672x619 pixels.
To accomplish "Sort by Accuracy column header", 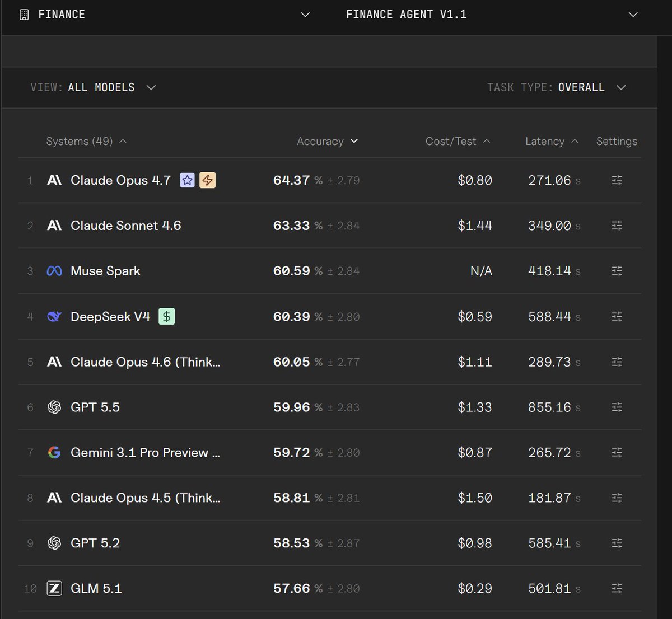I will [327, 142].
